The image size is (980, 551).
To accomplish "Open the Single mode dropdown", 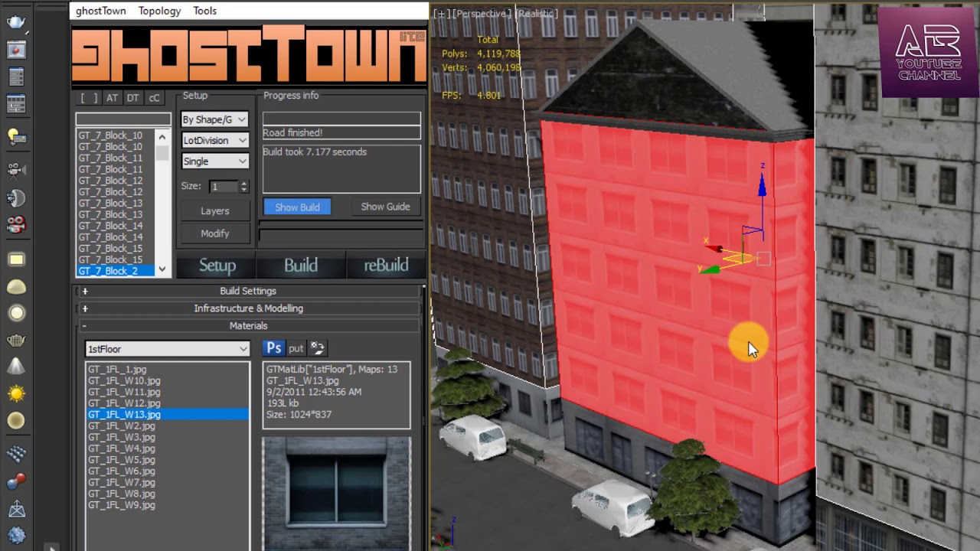I will pos(214,161).
